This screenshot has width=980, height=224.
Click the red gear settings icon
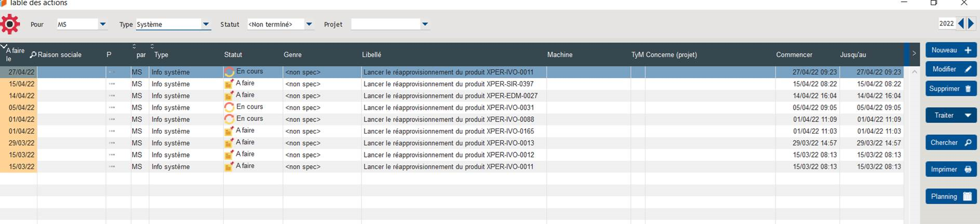tap(10, 24)
